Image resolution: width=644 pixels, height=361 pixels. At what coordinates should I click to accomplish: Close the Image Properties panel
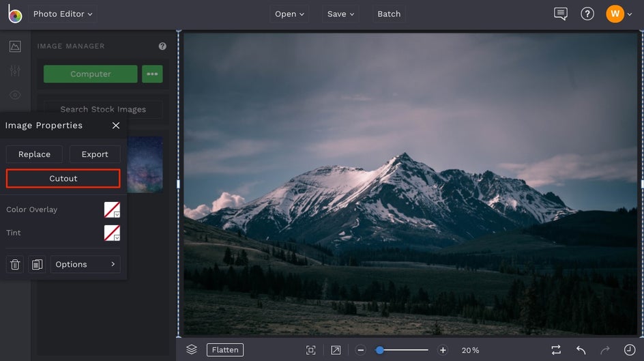(116, 126)
